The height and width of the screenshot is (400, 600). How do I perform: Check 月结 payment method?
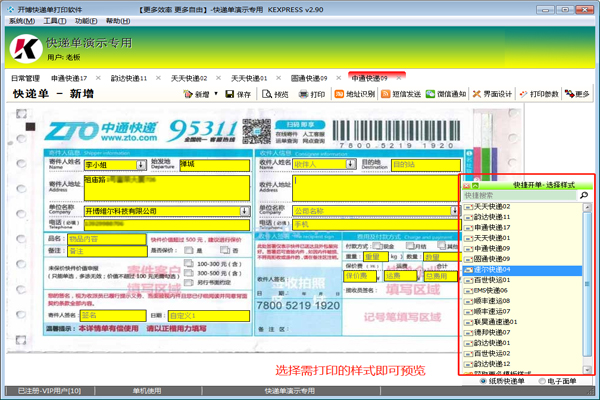410,245
